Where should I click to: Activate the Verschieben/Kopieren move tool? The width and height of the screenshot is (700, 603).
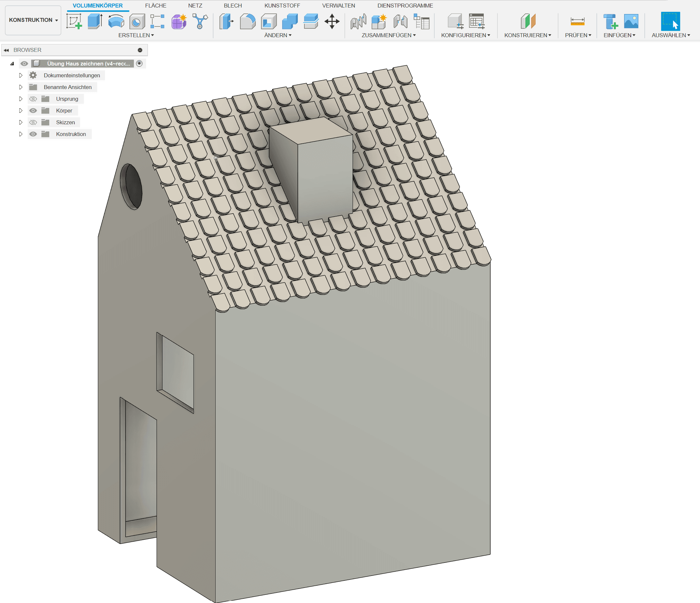[x=332, y=21]
